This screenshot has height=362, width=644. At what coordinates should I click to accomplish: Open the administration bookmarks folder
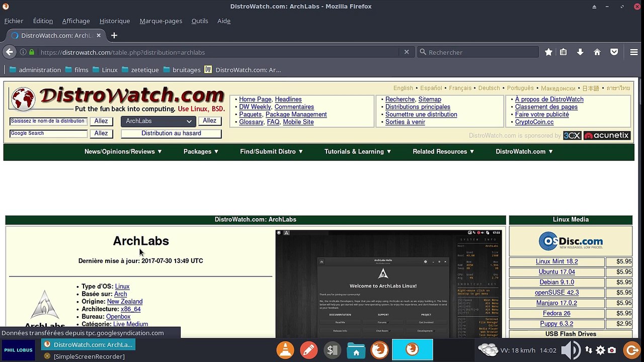[35, 70]
